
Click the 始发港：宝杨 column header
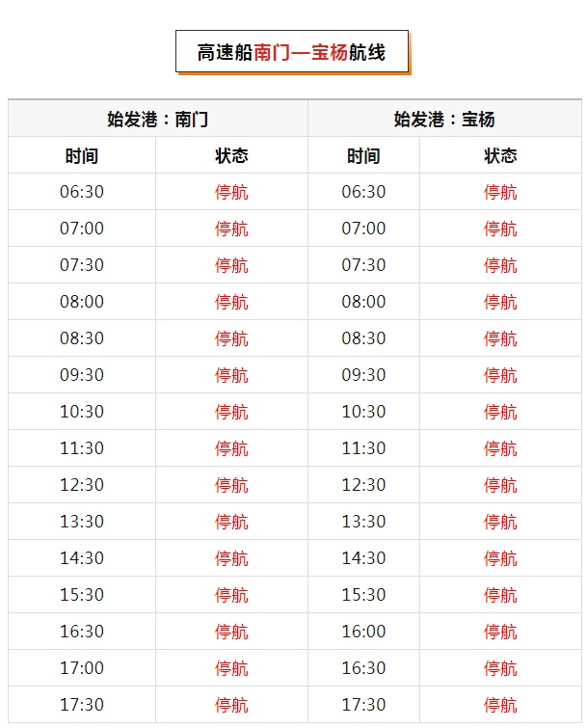[x=444, y=120]
